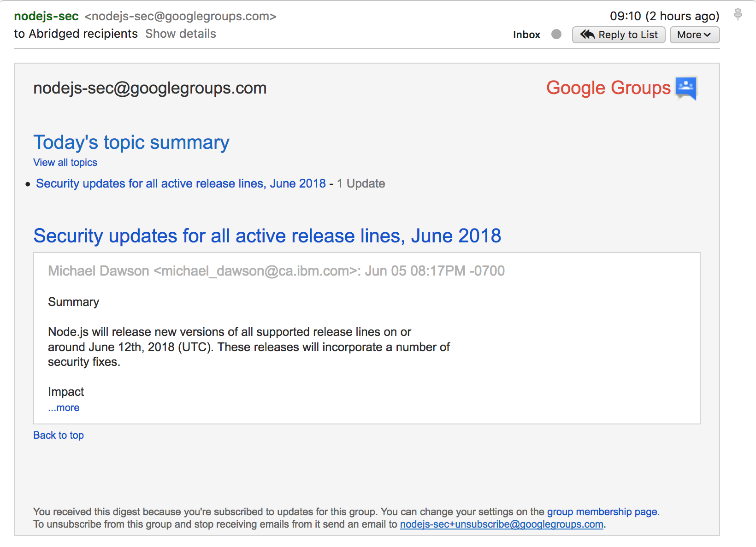This screenshot has width=756, height=547.
Task: Open the View all topics link
Action: [x=65, y=162]
